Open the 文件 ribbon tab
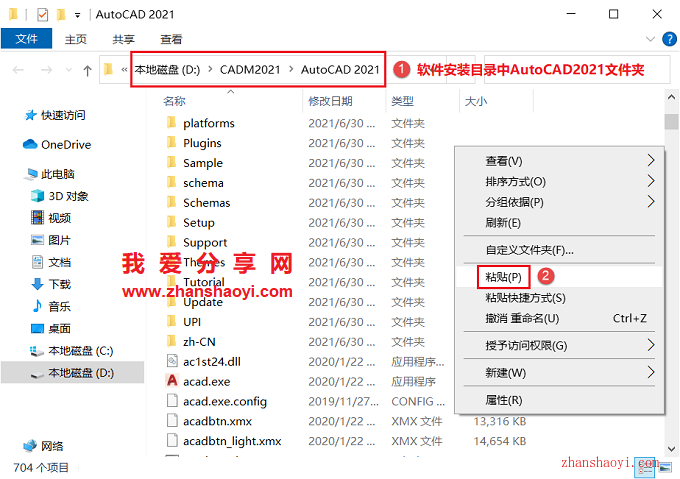The height and width of the screenshot is (479, 680). coord(26,39)
